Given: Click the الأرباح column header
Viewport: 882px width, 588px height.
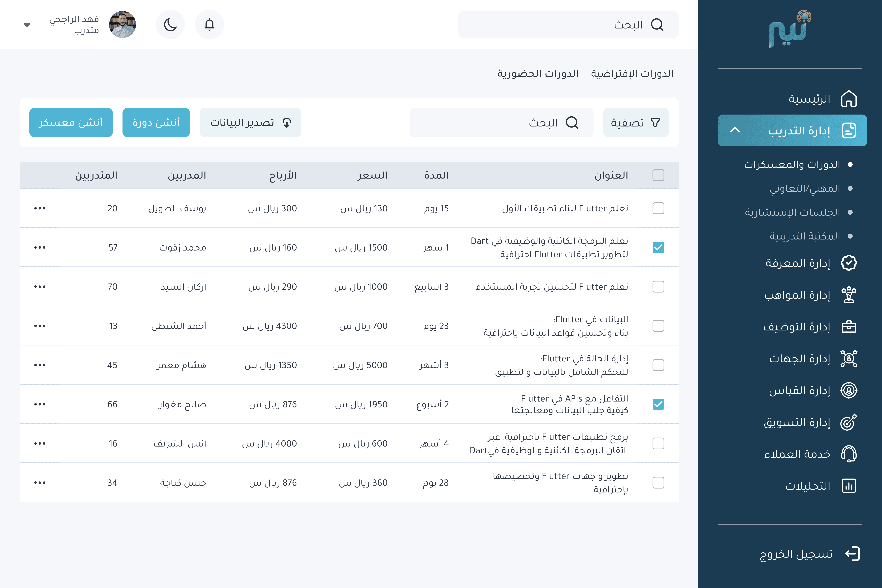Looking at the screenshot, I should coord(283,175).
